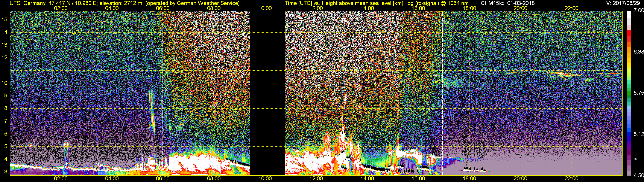644x182 pixels.
Task: Click the color scale value 4.50
Action: 638,176
